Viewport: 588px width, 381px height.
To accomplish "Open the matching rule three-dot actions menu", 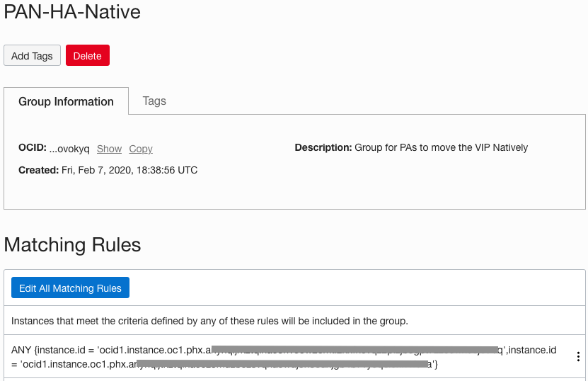I will click(x=578, y=357).
